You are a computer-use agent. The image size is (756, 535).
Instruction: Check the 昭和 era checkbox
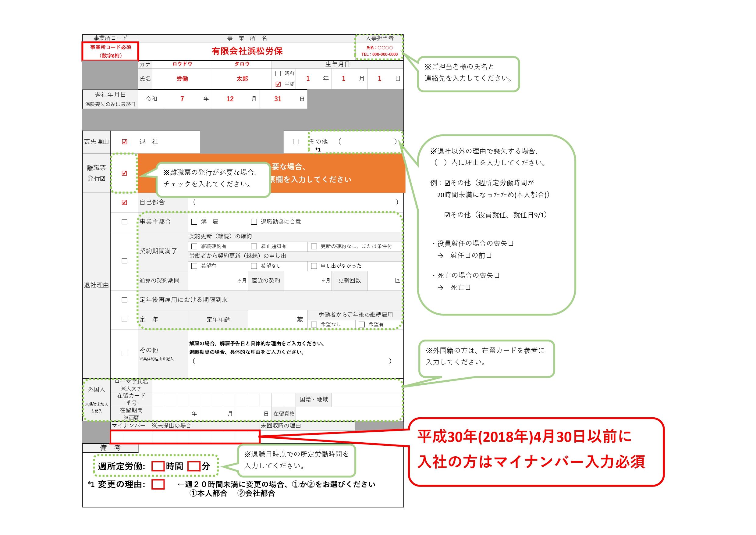tap(278, 73)
